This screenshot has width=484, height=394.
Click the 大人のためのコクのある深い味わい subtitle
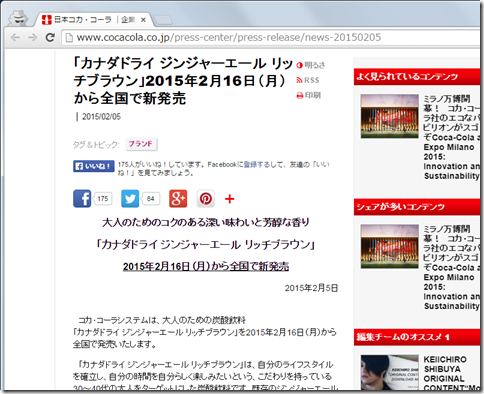click(206, 222)
